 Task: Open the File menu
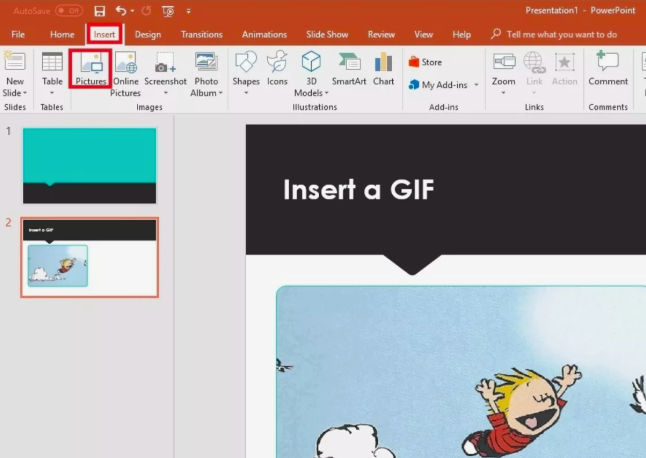18,34
